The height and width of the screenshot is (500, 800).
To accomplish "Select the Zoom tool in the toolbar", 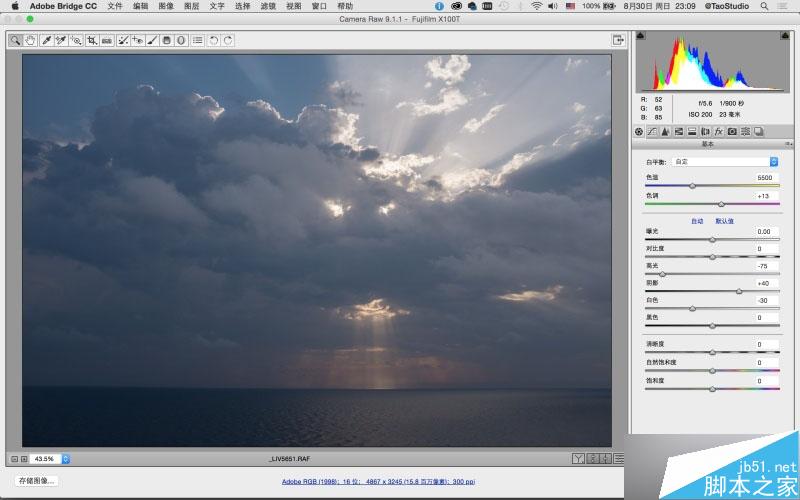I will pos(15,40).
